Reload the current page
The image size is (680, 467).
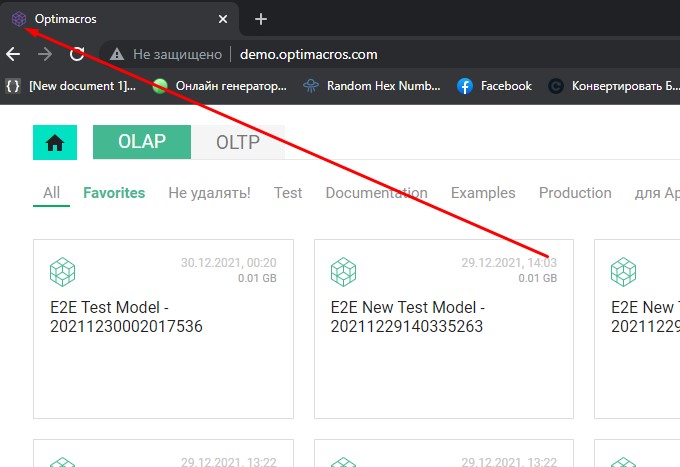point(77,54)
